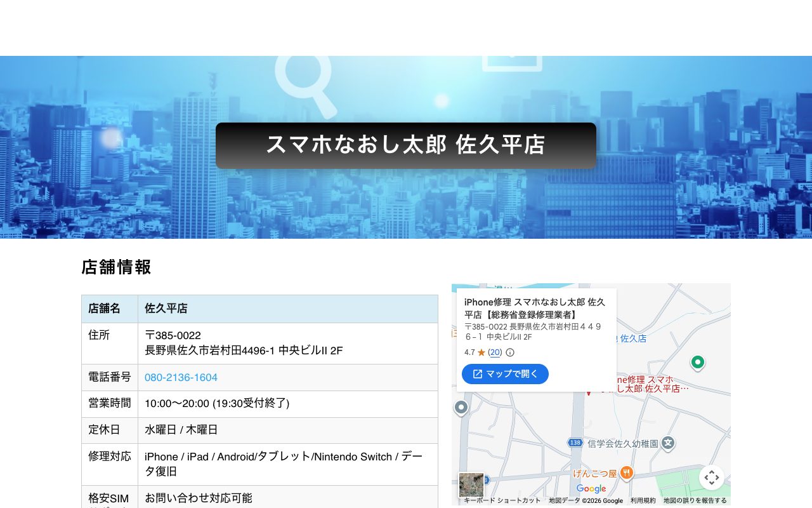Viewport: 812px width, 508px height.
Task: Click the 地図データ ©2026 Google text
Action: [586, 500]
